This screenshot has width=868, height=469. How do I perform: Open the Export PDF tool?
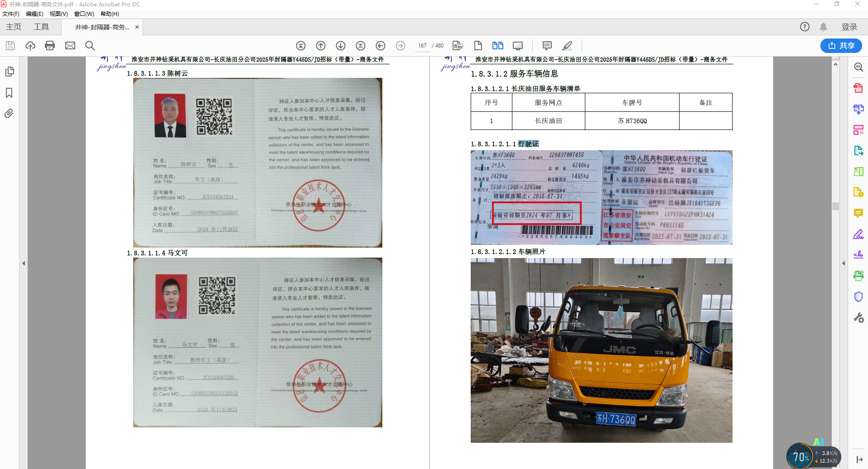858,151
